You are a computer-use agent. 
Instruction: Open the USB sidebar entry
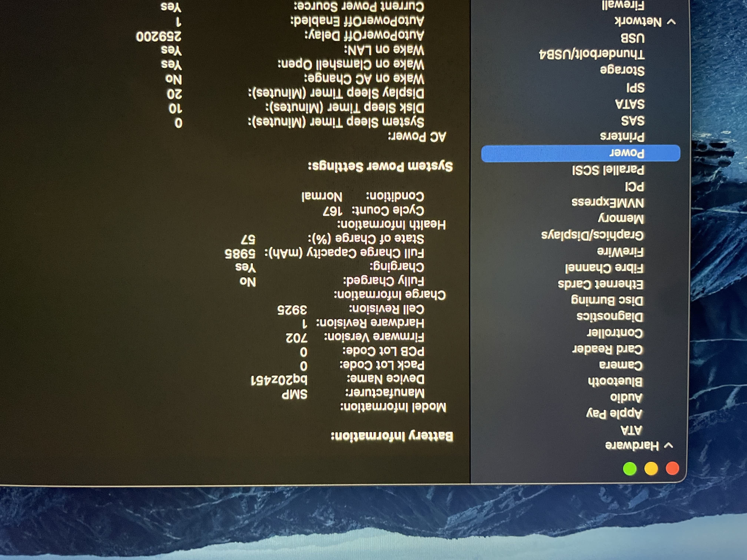click(633, 38)
